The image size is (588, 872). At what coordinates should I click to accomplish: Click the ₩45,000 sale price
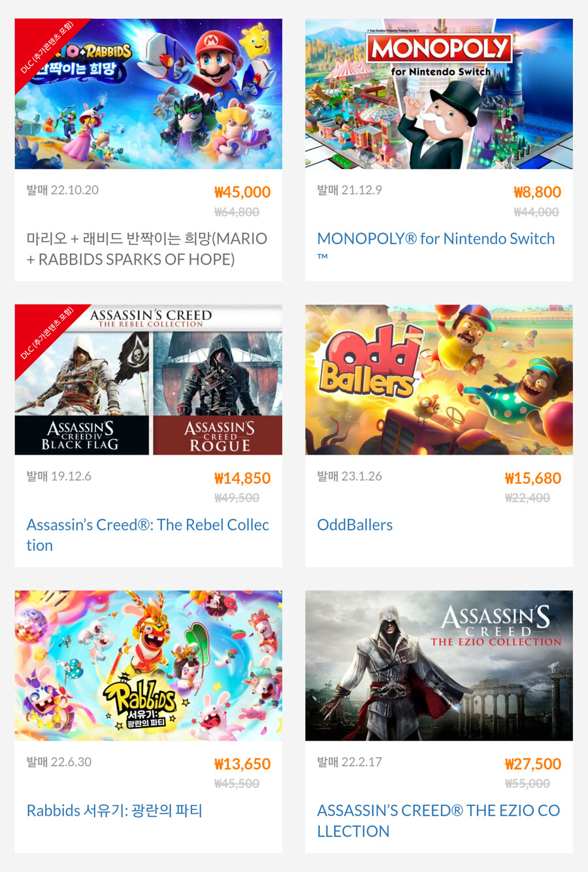242,192
